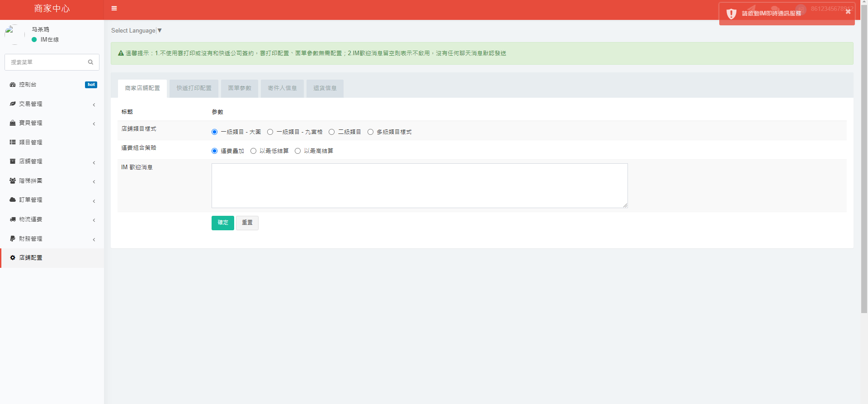The width and height of the screenshot is (868, 404).
Task: Click the 店鋪管理 archive icon
Action: 13,162
